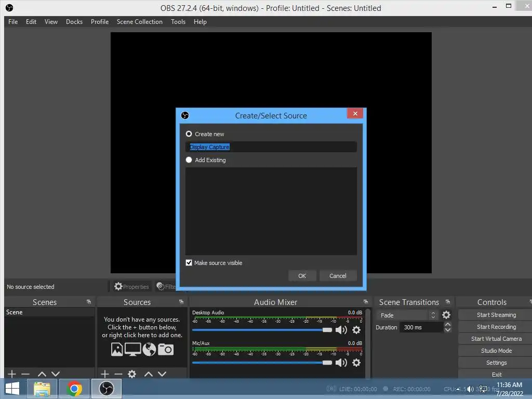
Task: Open Google Chrome from taskbar
Action: [74, 389]
